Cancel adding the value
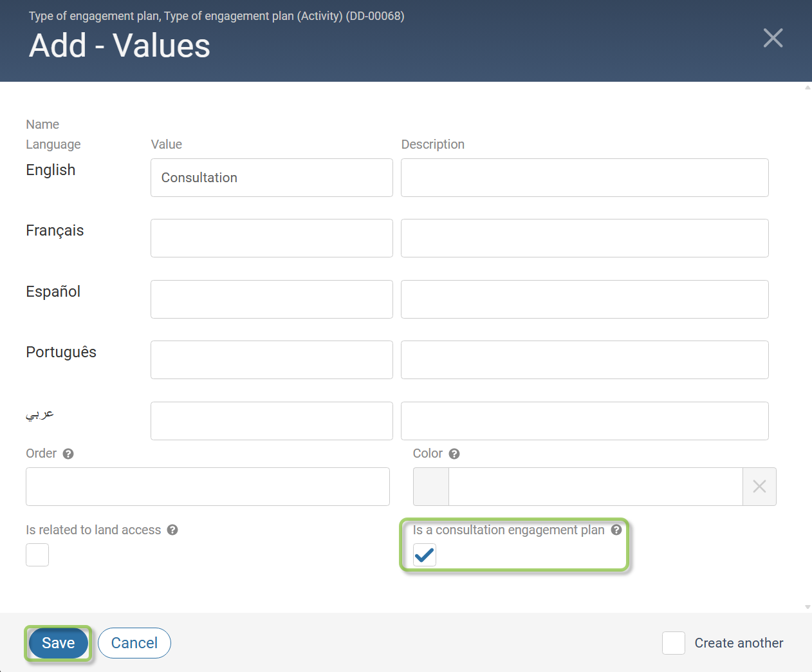812x672 pixels. pos(134,643)
